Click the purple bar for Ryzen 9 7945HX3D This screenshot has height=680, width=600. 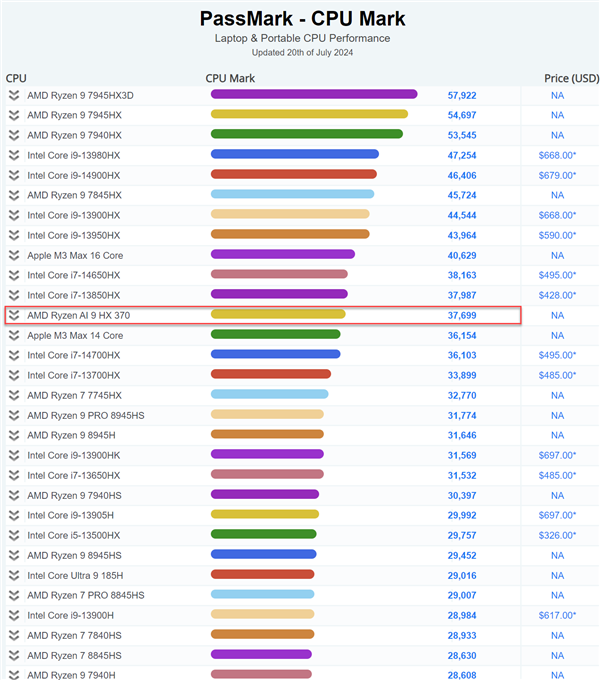(x=313, y=95)
